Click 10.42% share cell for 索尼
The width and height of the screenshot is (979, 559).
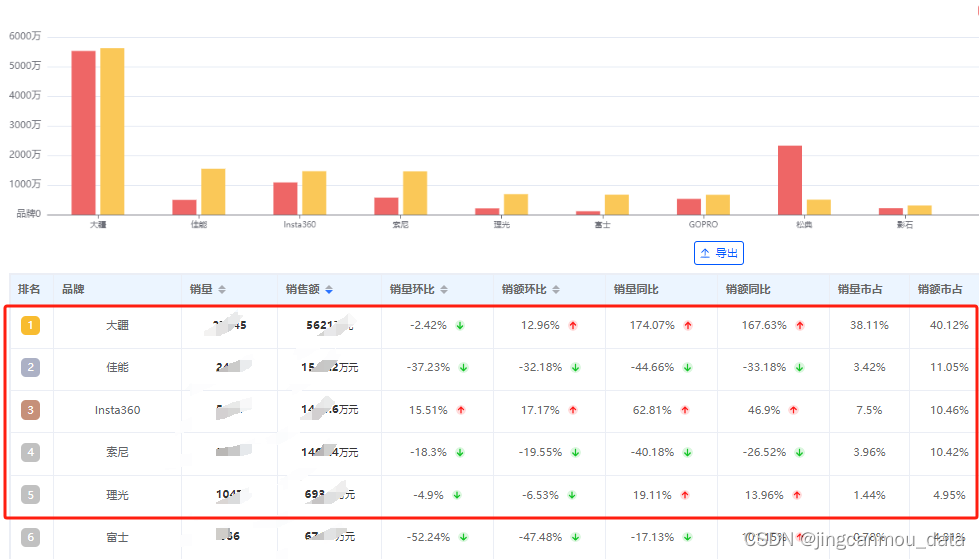tap(949, 452)
